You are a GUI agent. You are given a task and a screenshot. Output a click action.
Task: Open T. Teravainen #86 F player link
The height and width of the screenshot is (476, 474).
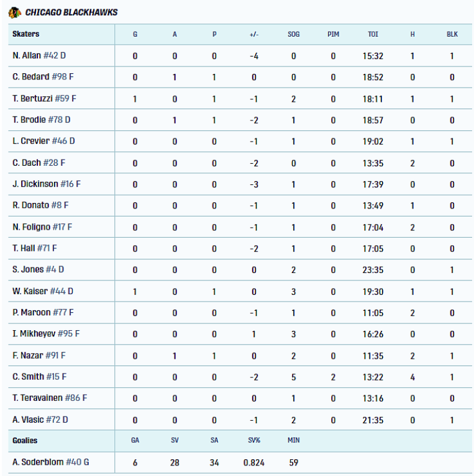tap(50, 398)
